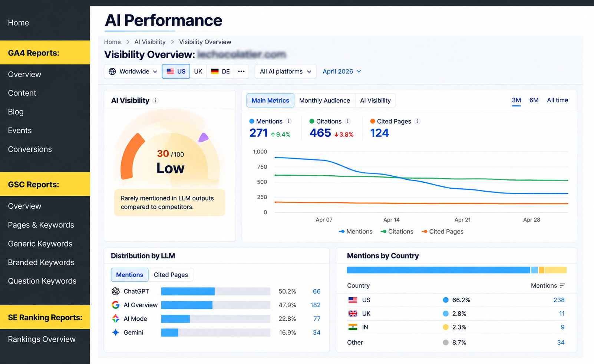This screenshot has width=594, height=364.
Task: Click the Google AI Overview logo
Action: tap(116, 305)
